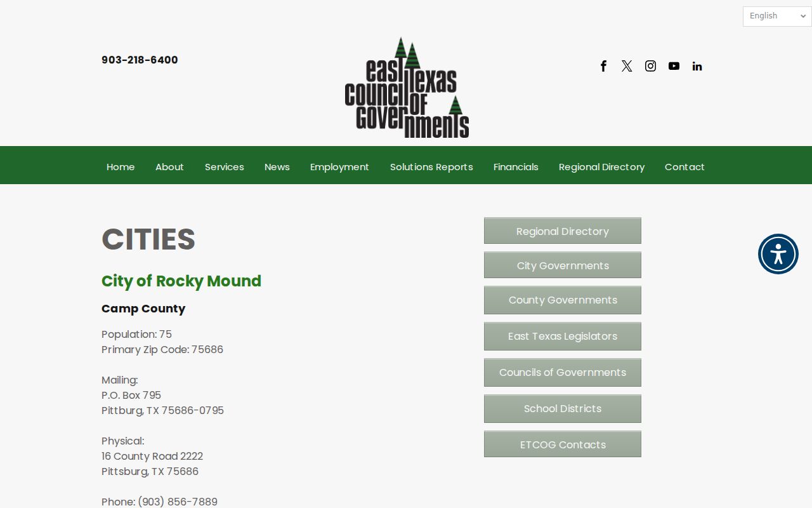The height and width of the screenshot is (508, 812).
Task: Open the ETCOG Contacts button
Action: point(563,444)
